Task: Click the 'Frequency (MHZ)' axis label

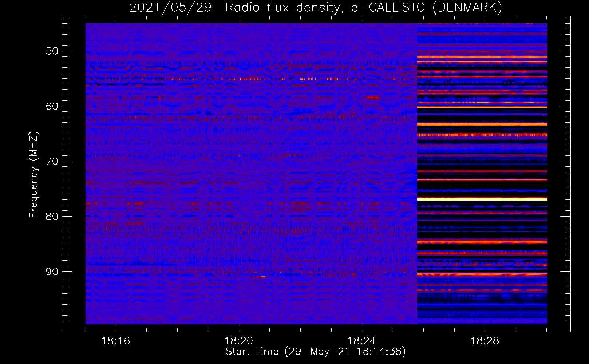Action: 33,175
